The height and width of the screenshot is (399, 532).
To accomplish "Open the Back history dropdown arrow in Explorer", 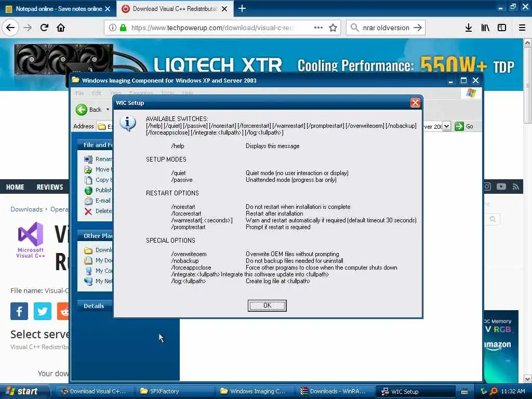I will (108, 110).
